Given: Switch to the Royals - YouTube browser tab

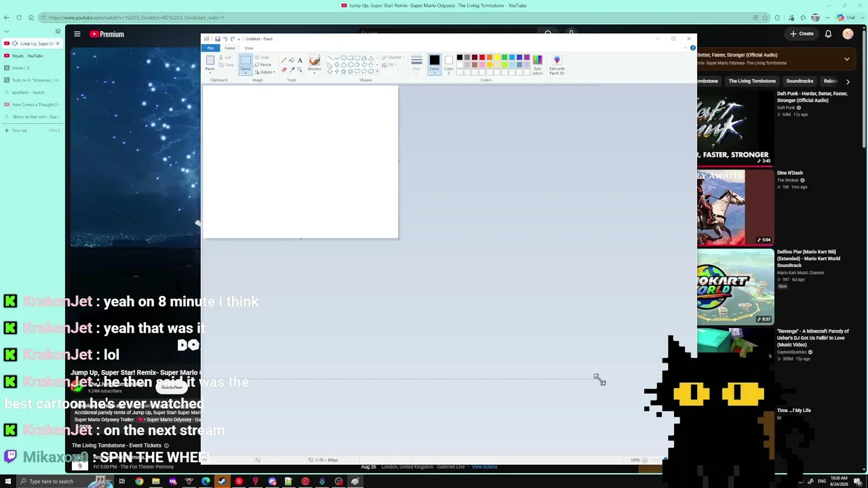Looking at the screenshot, I should [x=32, y=56].
